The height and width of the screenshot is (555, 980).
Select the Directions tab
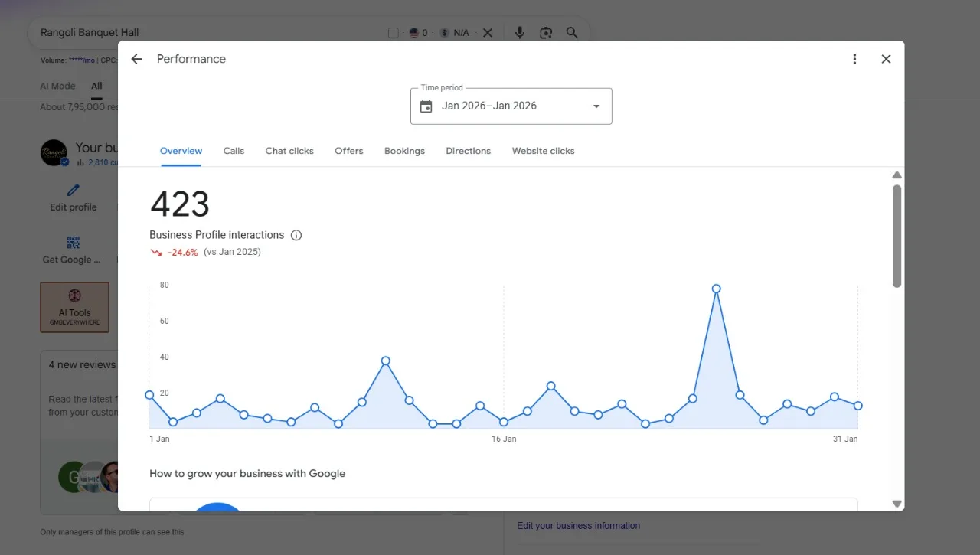[x=469, y=151]
